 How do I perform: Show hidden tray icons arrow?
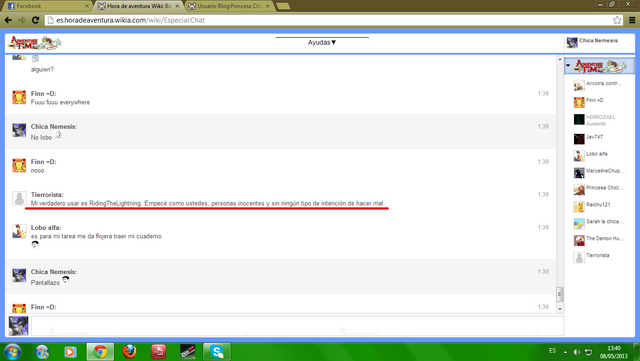[x=565, y=352]
